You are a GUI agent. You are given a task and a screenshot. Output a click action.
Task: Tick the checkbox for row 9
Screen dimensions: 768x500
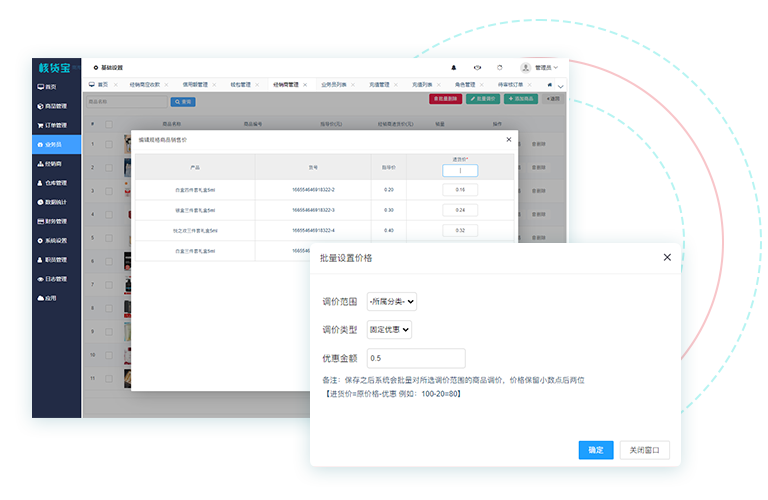(x=109, y=331)
